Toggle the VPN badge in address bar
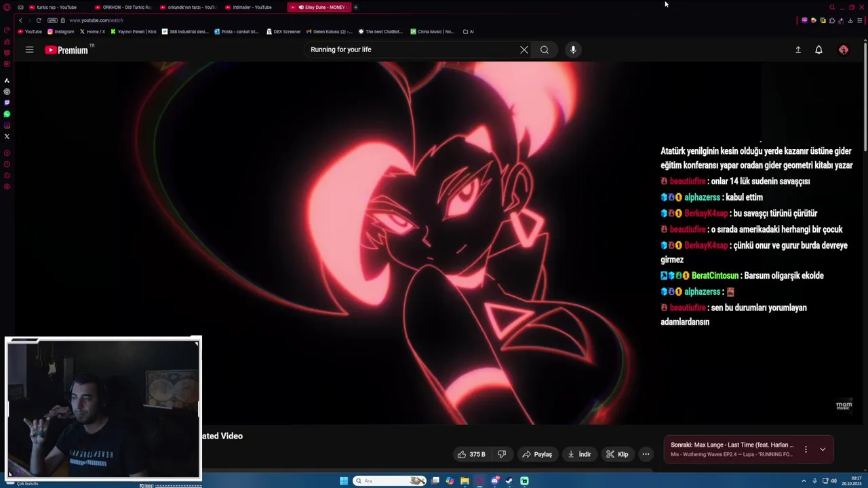Image resolution: width=868 pixels, height=488 pixels. pos(52,20)
